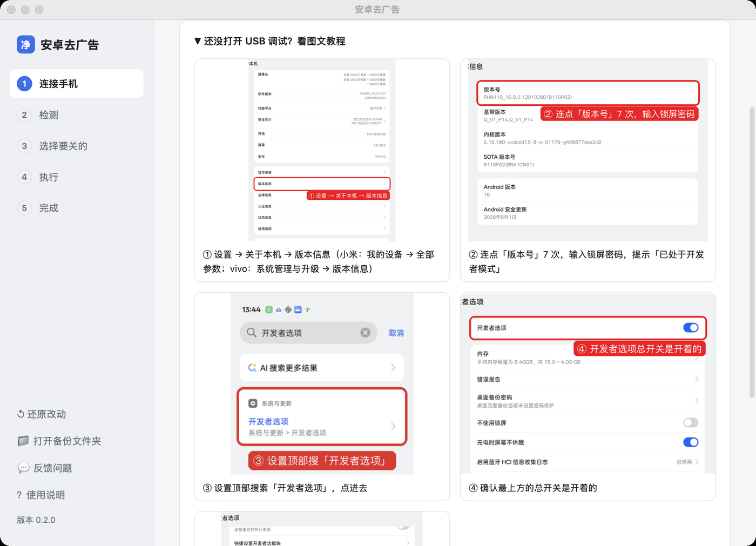Click the vertical scrollbar of the tutorial
The height and width of the screenshot is (546, 756).
pos(752,252)
